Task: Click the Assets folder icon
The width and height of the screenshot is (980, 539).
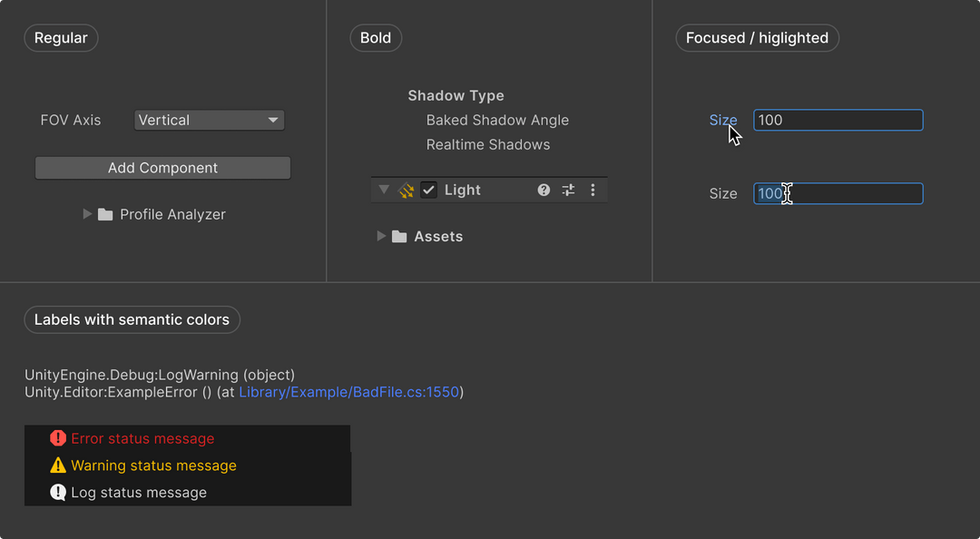Action: point(399,237)
